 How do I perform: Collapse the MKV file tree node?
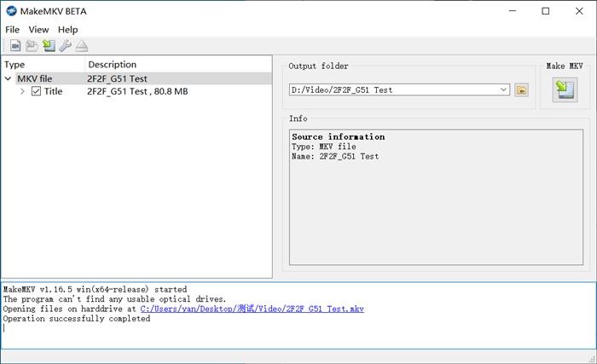point(8,78)
